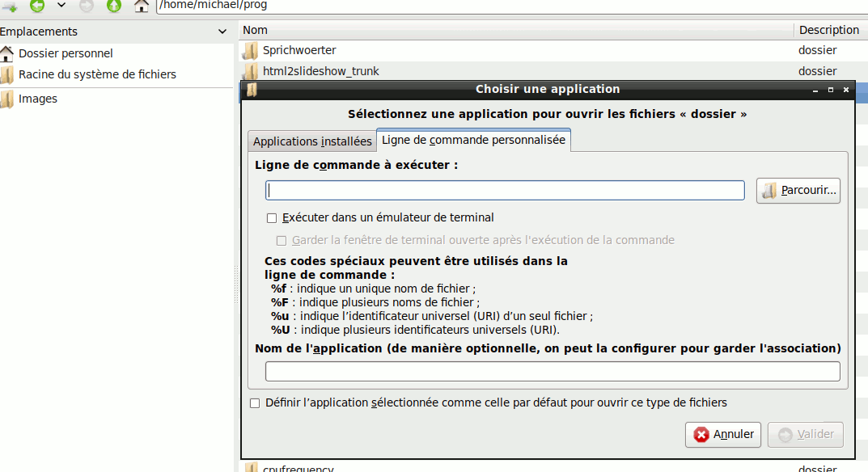This screenshot has height=472, width=868.
Task: Select Ligne de commande personnalisée tab
Action: click(473, 140)
